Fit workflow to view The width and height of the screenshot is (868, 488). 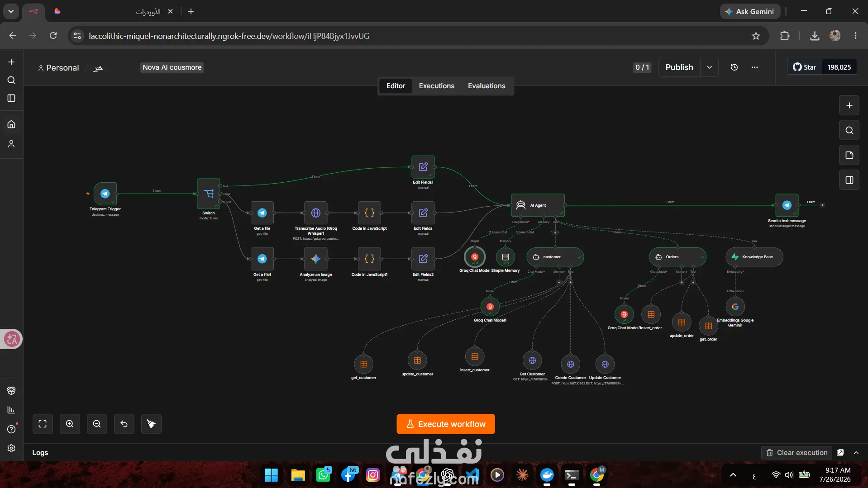[x=43, y=424]
